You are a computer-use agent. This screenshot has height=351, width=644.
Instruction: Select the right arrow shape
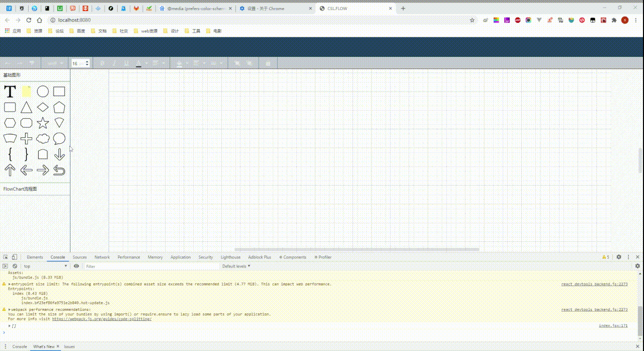click(43, 170)
